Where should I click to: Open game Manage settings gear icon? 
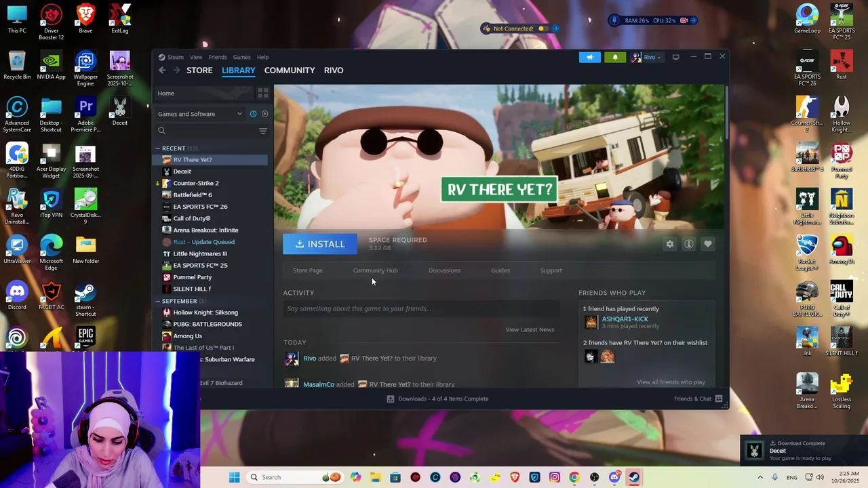[x=670, y=244]
